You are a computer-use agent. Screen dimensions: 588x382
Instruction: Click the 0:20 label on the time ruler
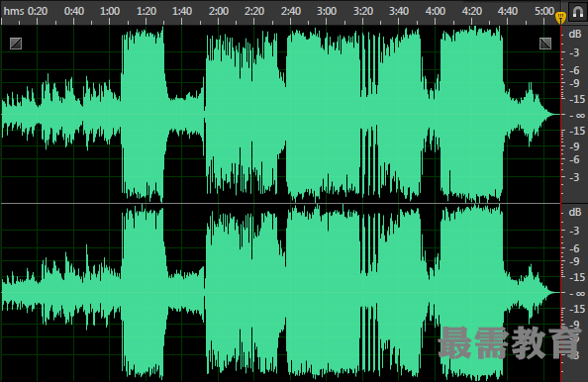click(38, 11)
